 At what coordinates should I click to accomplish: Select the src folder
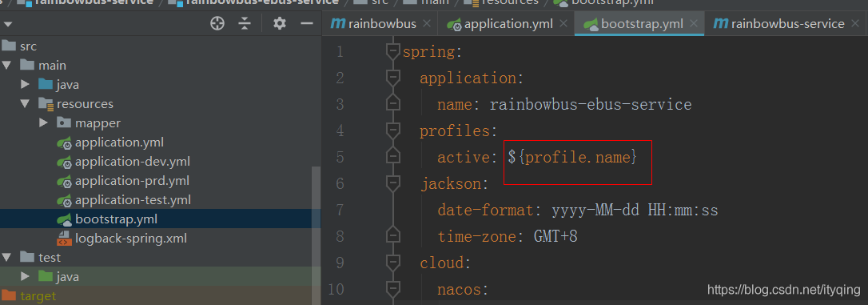(x=28, y=46)
